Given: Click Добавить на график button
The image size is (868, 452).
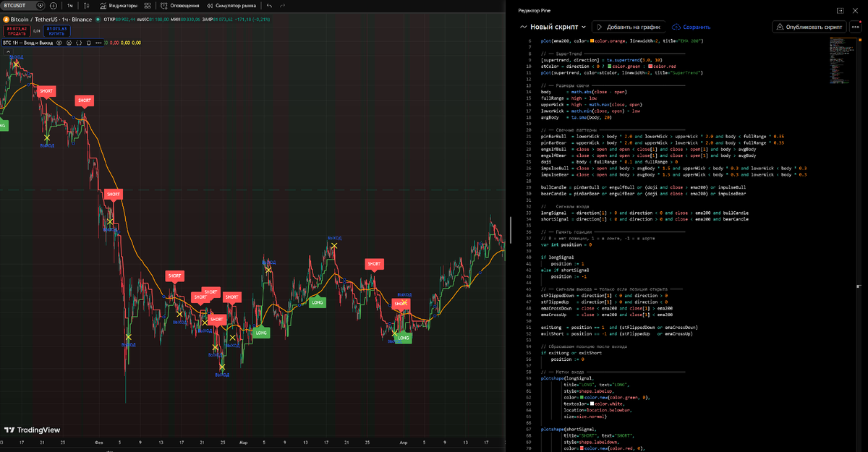Looking at the screenshot, I should [x=629, y=27].
